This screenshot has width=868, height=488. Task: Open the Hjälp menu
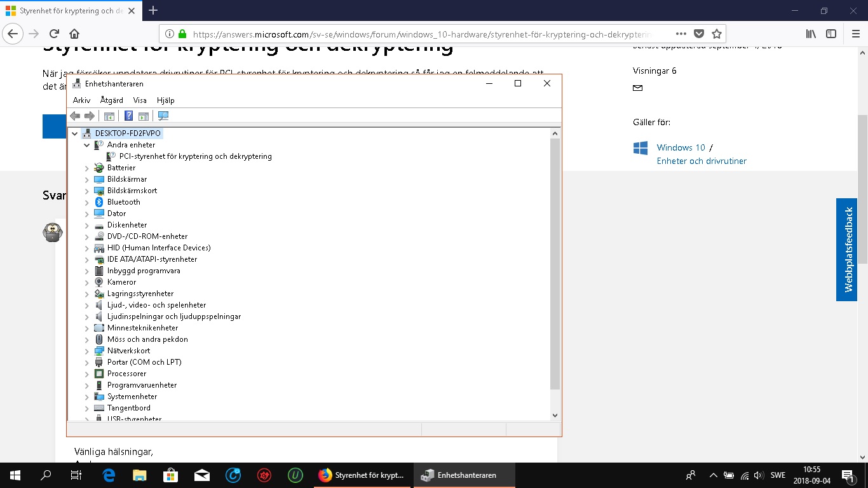click(x=165, y=100)
